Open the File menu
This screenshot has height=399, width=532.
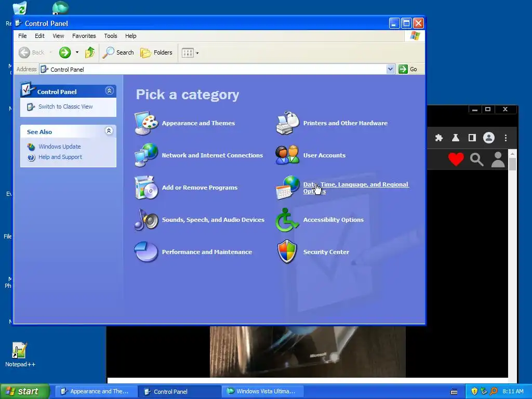22,36
